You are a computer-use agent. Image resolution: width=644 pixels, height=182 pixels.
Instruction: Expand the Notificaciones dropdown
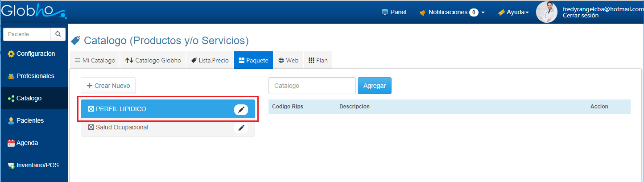pos(452,12)
